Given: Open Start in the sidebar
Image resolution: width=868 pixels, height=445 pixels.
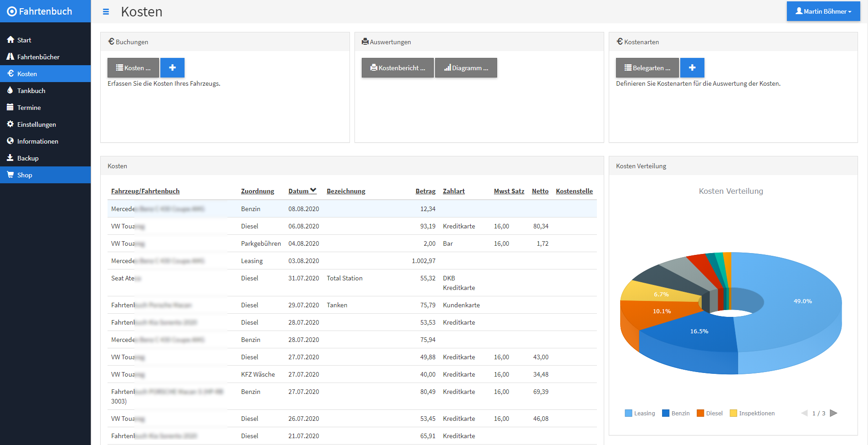Looking at the screenshot, I should pos(45,40).
